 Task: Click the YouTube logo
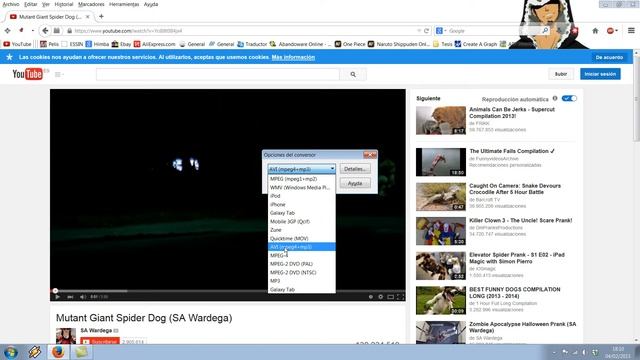(27, 74)
